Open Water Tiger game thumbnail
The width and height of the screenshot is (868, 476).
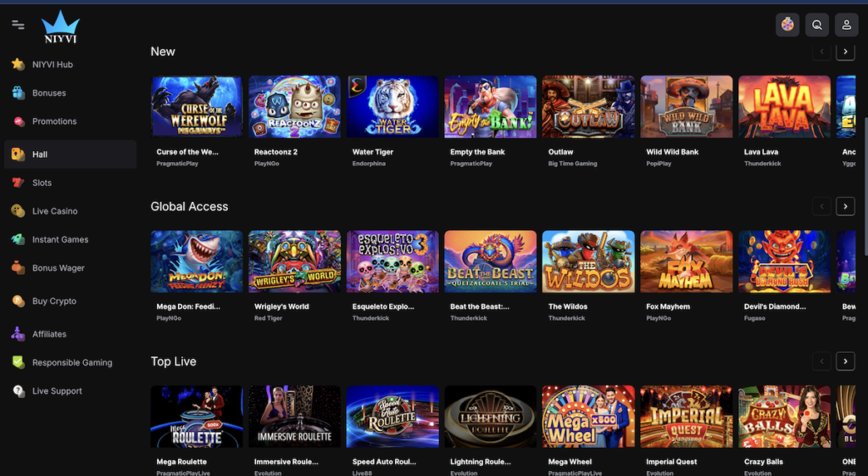click(392, 106)
